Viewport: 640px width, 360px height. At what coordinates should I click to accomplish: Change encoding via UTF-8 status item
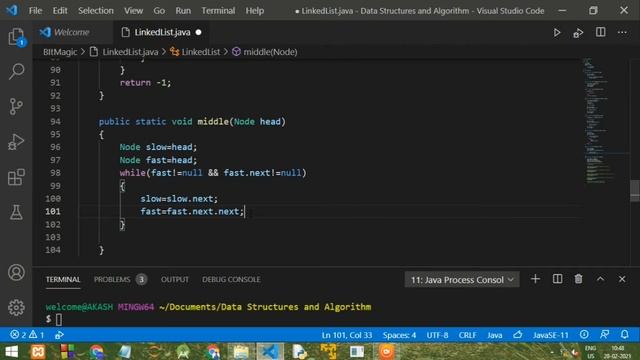(437, 335)
